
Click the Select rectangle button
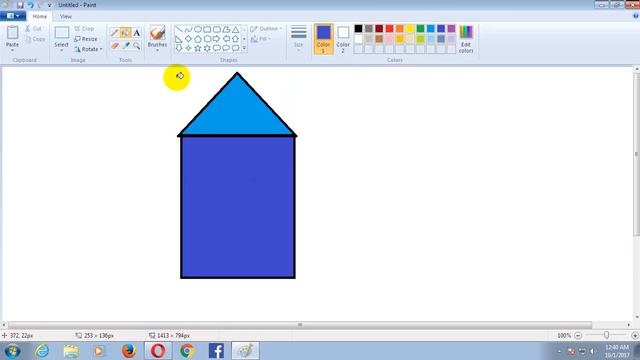click(x=61, y=36)
